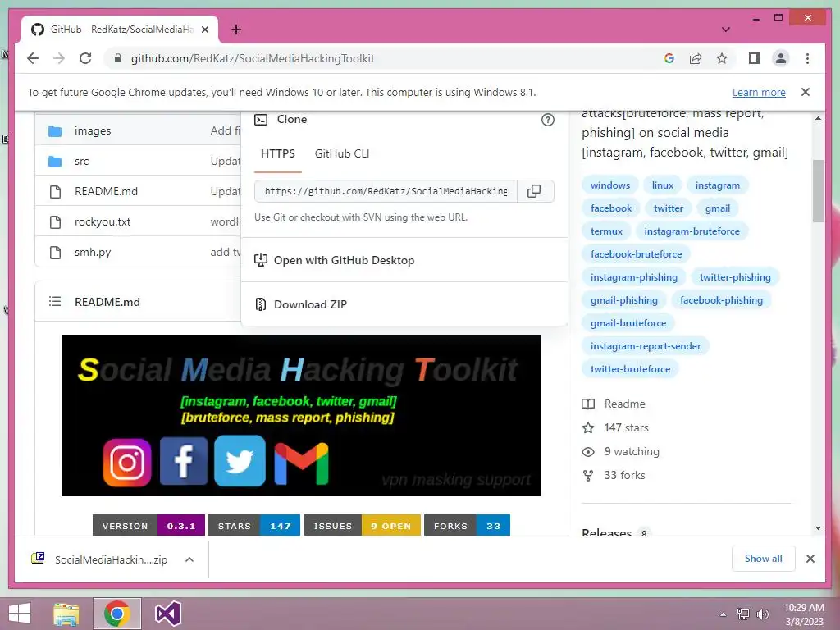840x630 pixels.
Task: Click the facebook-phishing topic tag
Action: click(721, 300)
